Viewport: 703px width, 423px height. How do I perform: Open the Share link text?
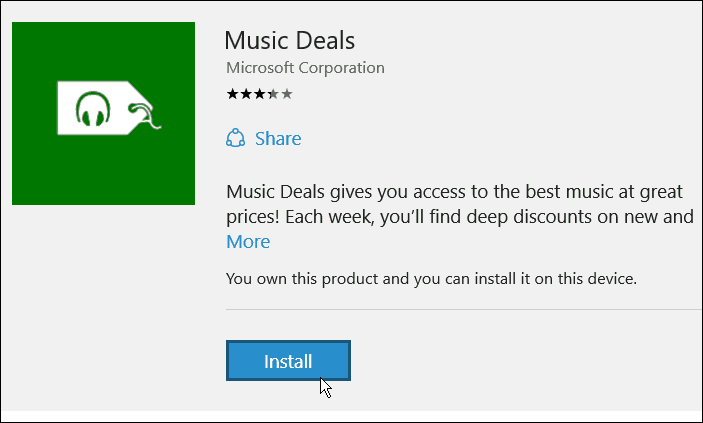click(278, 139)
